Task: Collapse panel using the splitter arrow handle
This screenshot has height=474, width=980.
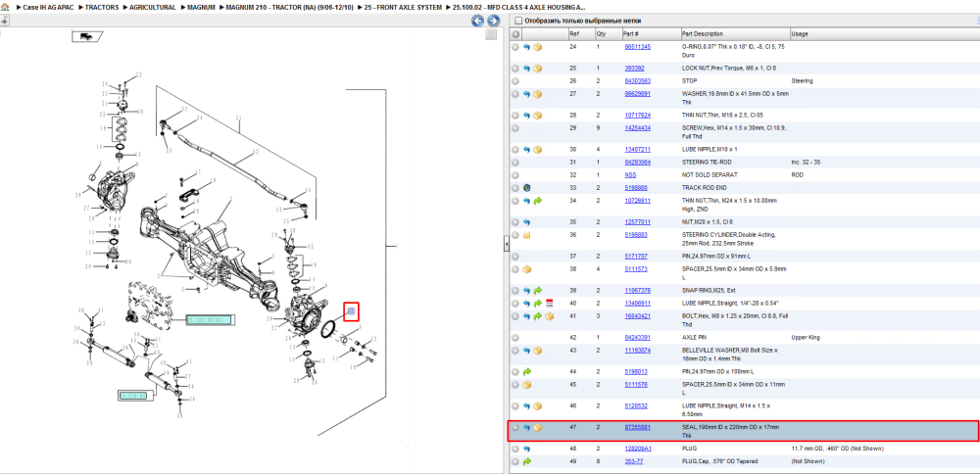Action: tap(507, 245)
